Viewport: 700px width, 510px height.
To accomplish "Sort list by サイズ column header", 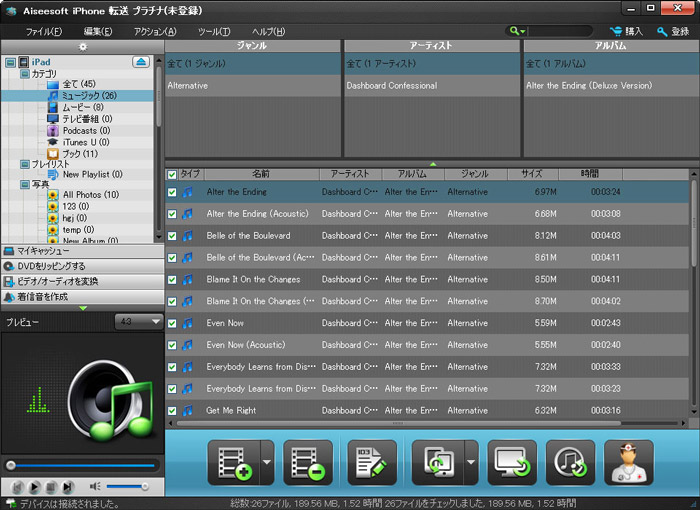I will click(x=532, y=174).
